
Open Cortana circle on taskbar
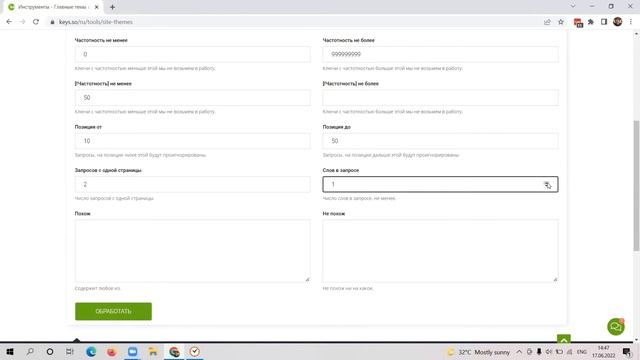pos(50,351)
